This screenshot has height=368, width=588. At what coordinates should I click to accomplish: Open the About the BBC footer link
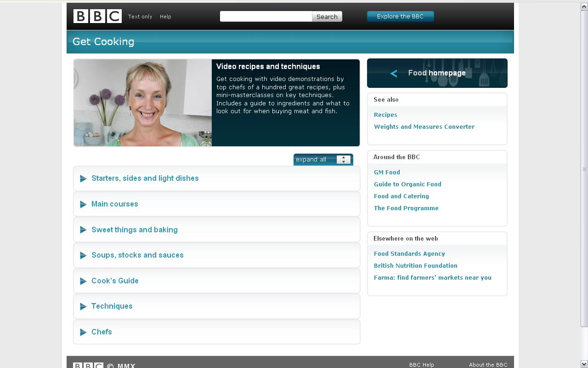[x=488, y=365]
